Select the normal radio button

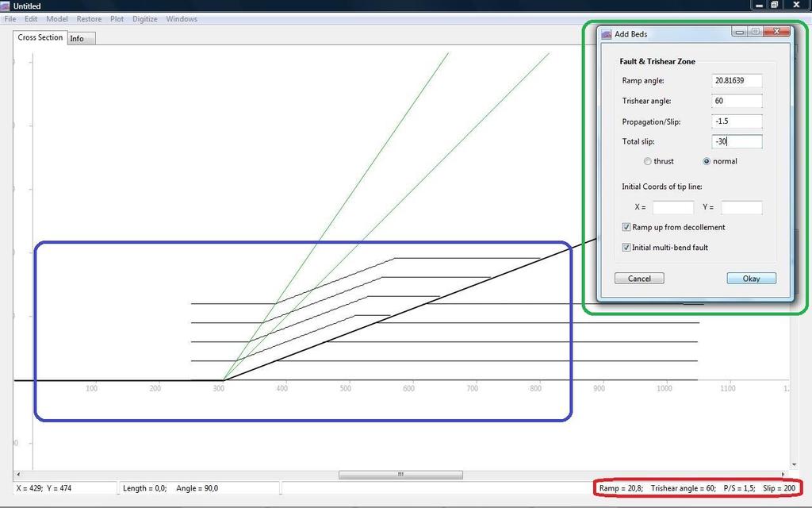point(707,161)
